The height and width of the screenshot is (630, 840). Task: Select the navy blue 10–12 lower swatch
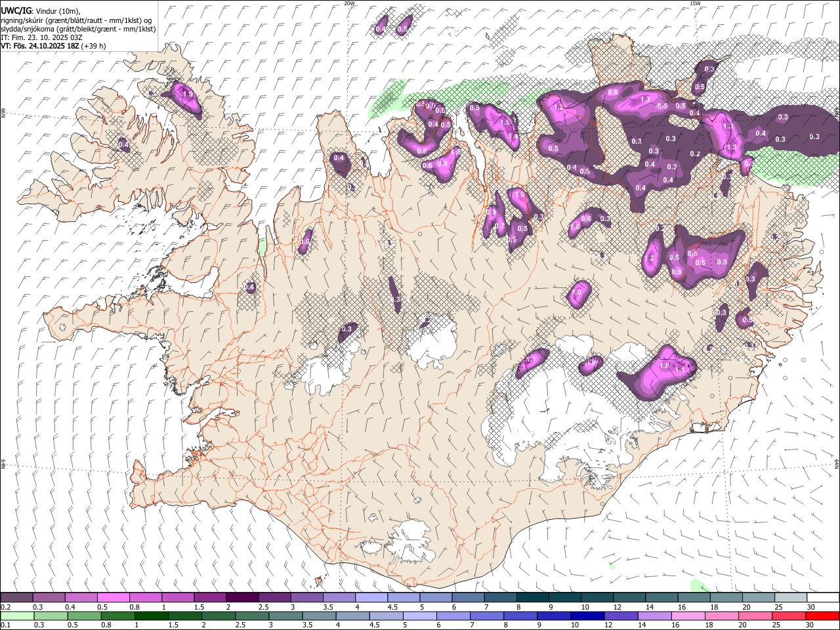(x=587, y=616)
